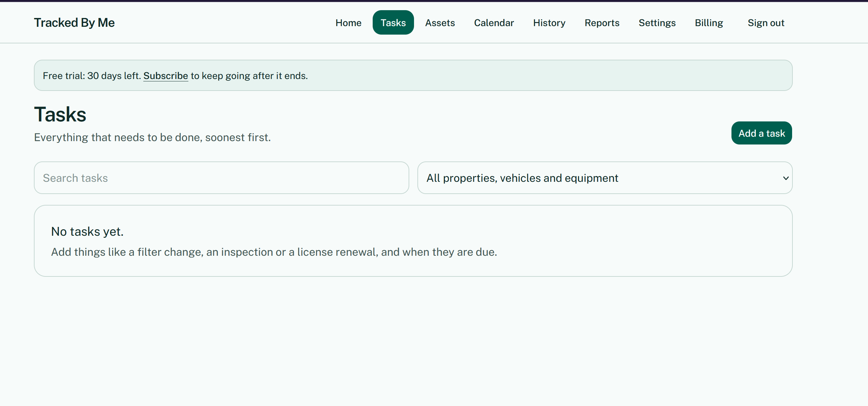Click the 'Free trial: 30 days left.' text
This screenshot has width=868, height=406.
click(92, 76)
